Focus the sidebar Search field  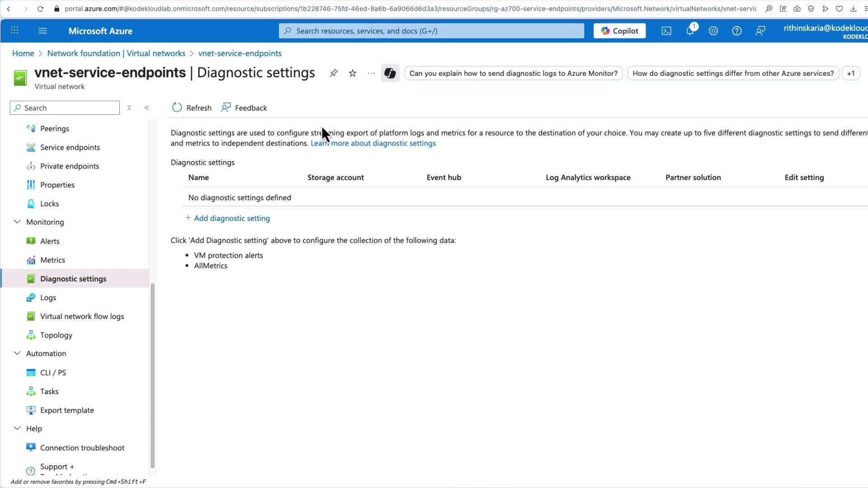65,108
